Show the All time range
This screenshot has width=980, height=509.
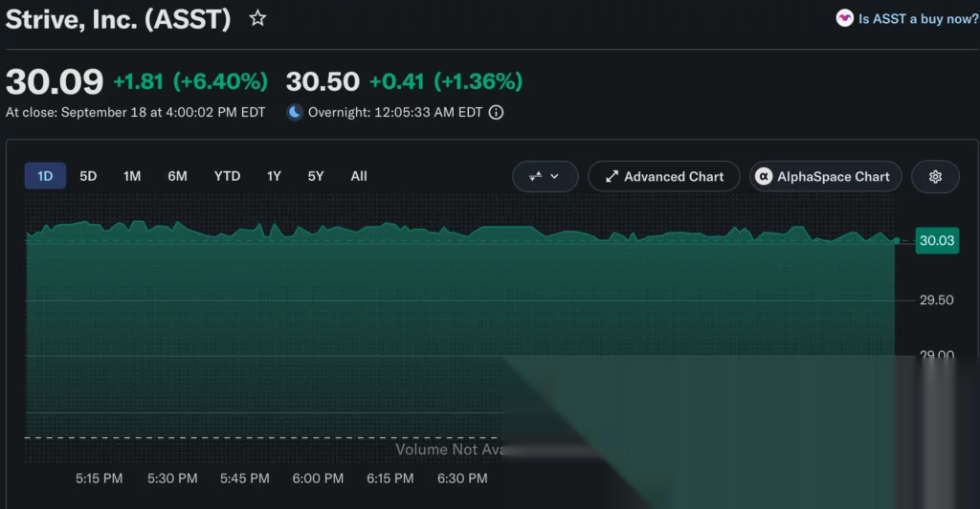[x=359, y=176]
